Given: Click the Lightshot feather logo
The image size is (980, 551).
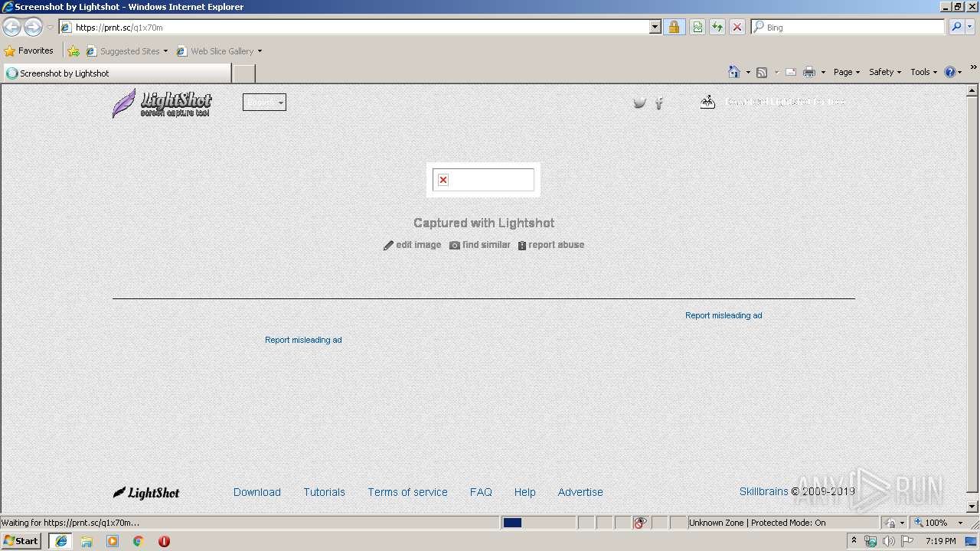Looking at the screenshot, I should tap(162, 103).
